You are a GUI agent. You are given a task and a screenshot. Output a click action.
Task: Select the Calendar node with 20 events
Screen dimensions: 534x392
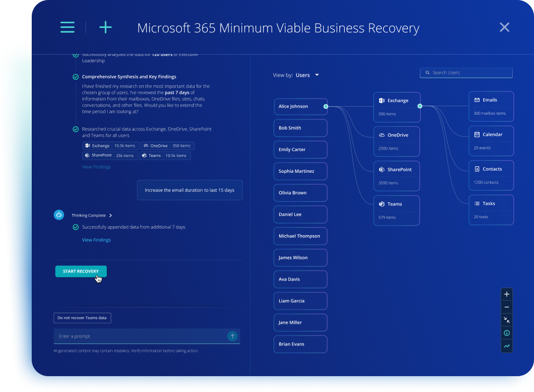click(491, 139)
